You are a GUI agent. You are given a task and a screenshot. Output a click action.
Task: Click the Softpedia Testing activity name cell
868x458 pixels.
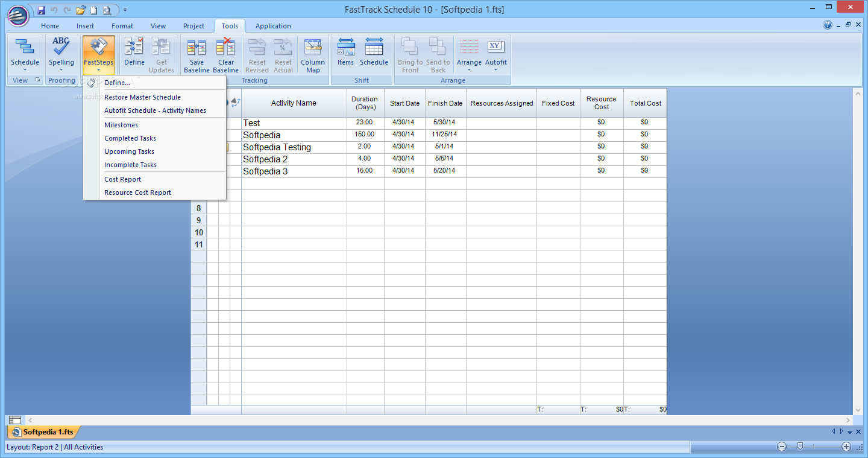tap(294, 147)
